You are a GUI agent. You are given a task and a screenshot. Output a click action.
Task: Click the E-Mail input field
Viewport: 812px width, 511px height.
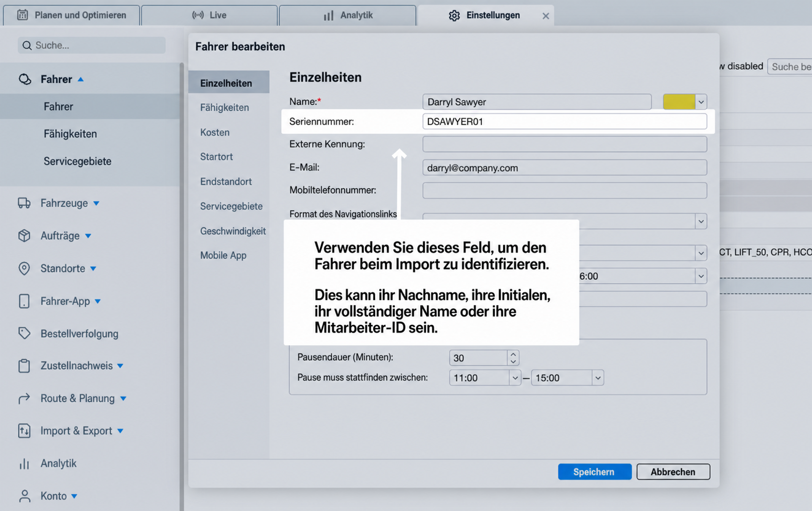(565, 168)
